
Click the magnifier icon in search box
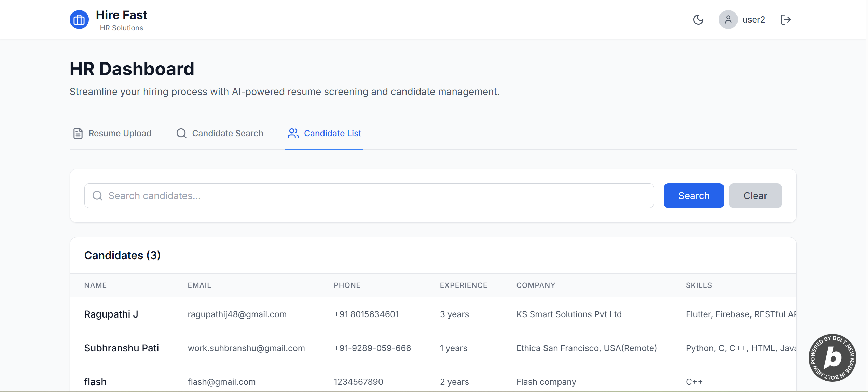tap(98, 196)
